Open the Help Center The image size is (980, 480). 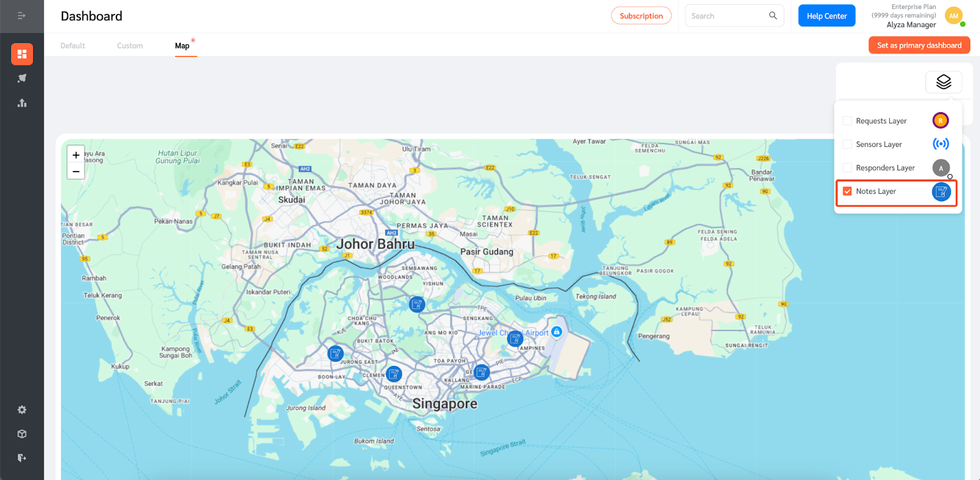826,16
